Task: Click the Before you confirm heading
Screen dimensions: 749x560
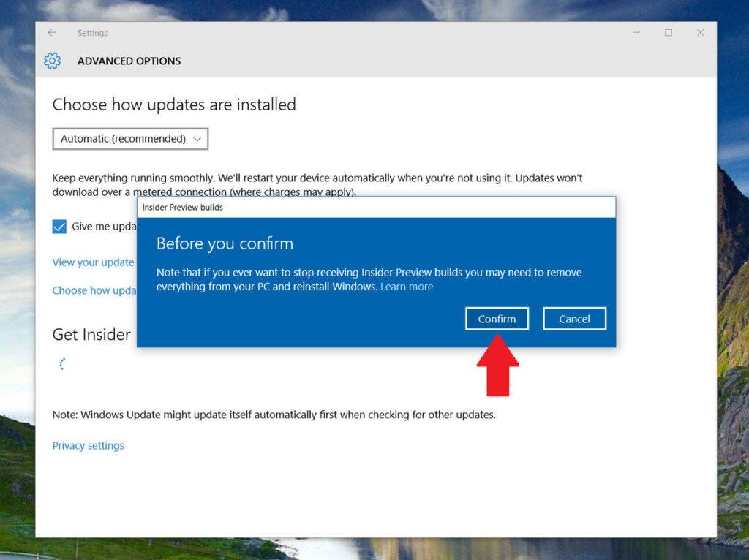Action: [x=225, y=243]
